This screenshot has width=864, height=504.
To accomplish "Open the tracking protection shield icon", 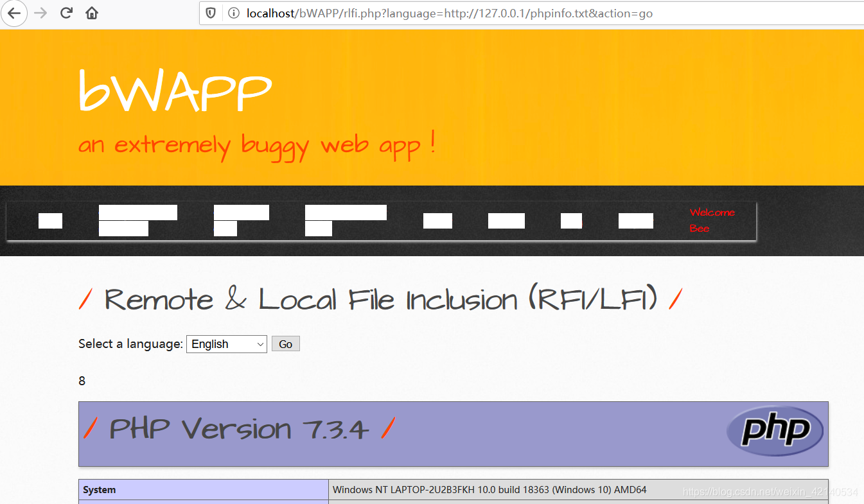I will pyautogui.click(x=211, y=13).
